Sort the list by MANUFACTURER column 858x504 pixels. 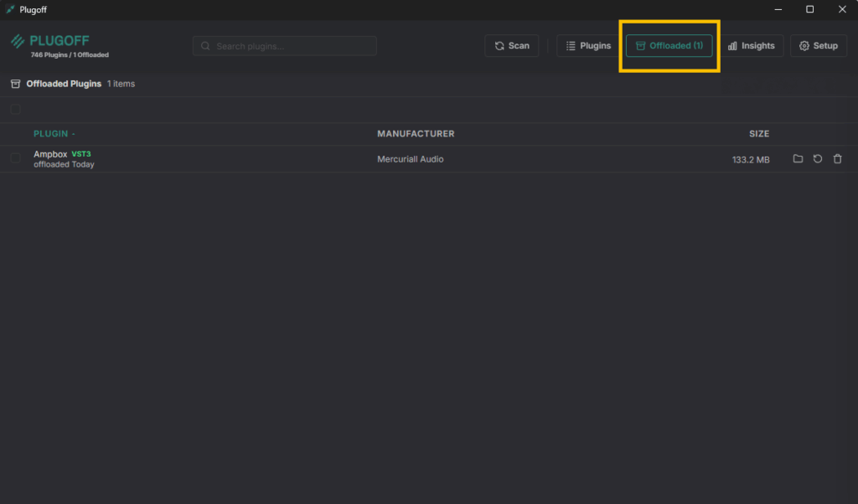point(416,134)
